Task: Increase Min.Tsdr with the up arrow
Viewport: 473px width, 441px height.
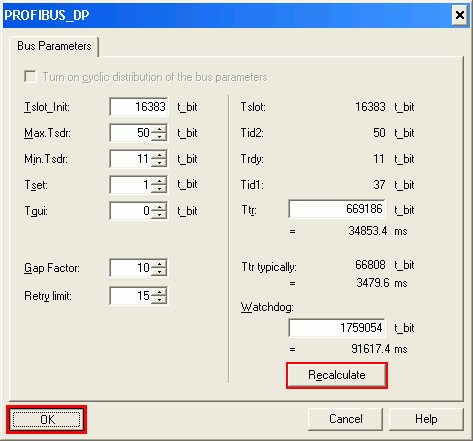Action: tap(159, 155)
